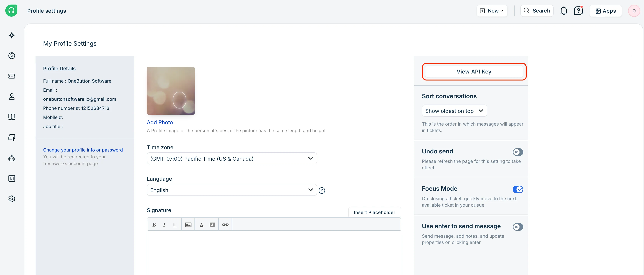This screenshot has height=275, width=644.
Task: Disable the Focus Mode toggle
Action: coord(518,189)
